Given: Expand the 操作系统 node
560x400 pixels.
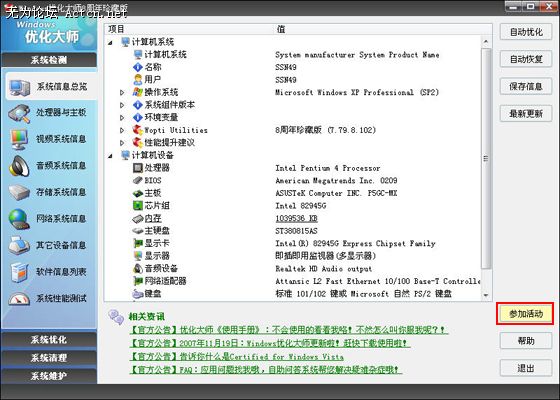Looking at the screenshot, I should (122, 92).
